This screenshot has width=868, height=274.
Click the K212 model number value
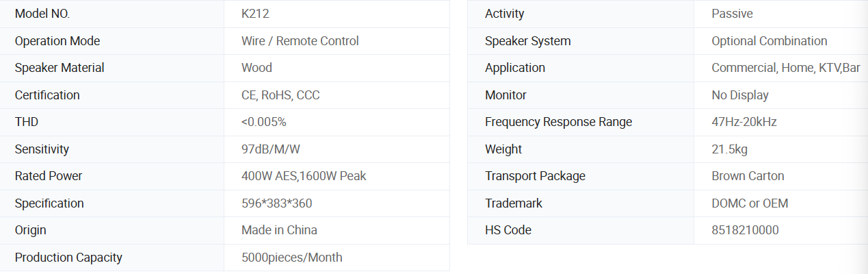click(x=250, y=14)
